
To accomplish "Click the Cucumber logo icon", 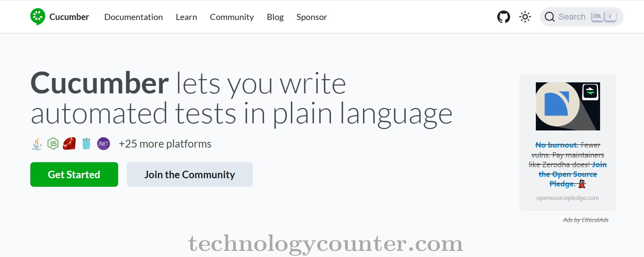I will 38,17.
